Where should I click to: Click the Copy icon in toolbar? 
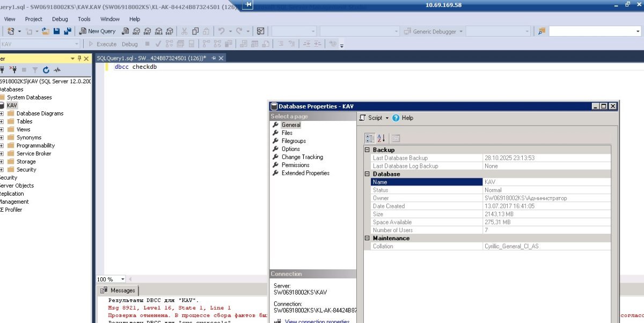click(196, 31)
